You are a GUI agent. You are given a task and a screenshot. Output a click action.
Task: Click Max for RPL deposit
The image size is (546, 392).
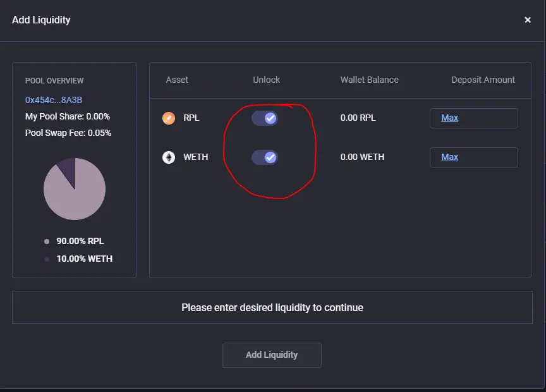click(x=449, y=118)
